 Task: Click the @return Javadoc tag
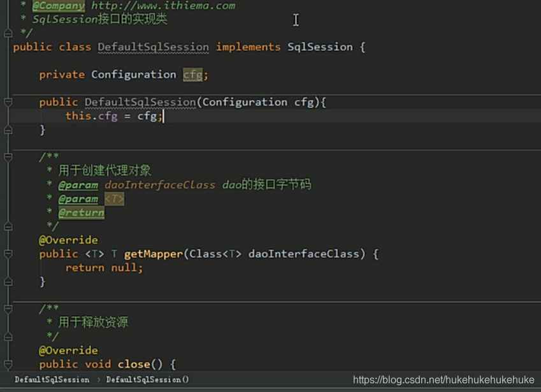[81, 212]
